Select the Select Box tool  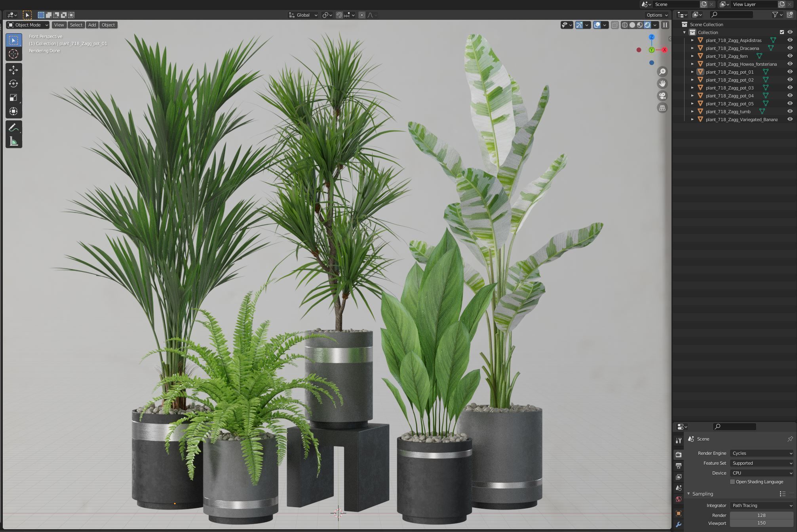pos(13,40)
